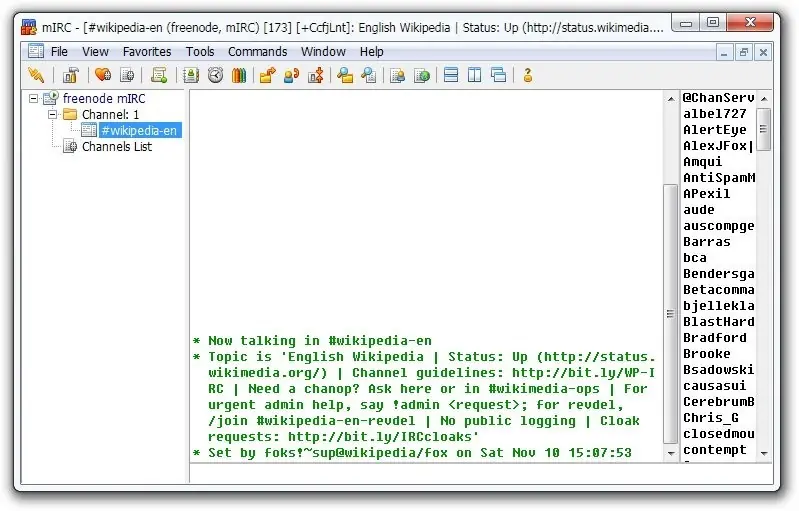Open Channels List in the tree
The width and height of the screenshot is (799, 511).
point(116,146)
